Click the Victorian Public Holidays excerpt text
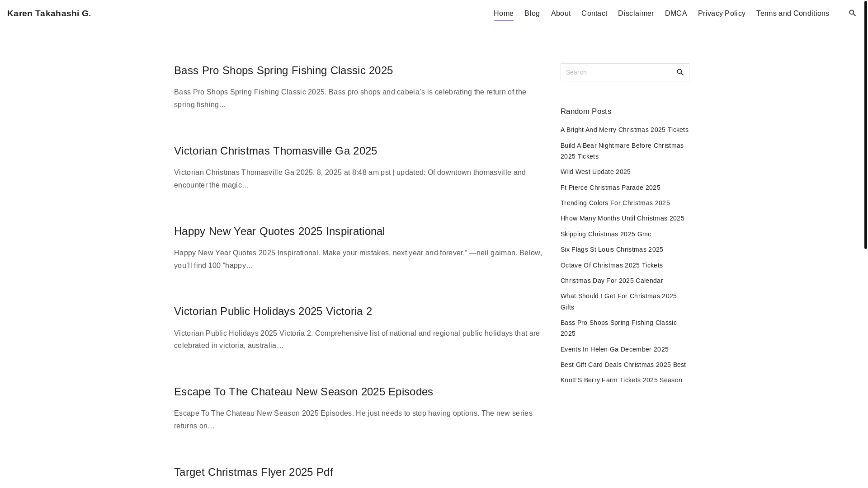The image size is (868, 488). 357,339
